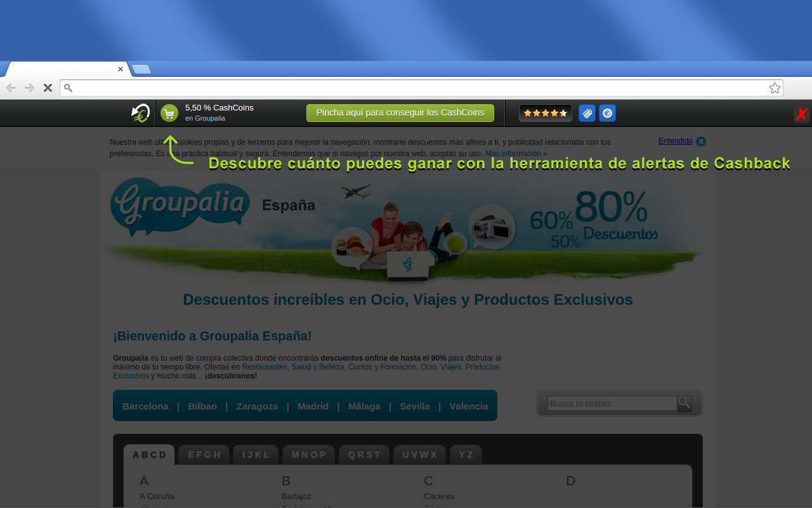Select Barcelona in the city bar
812x508 pixels.
click(x=145, y=406)
